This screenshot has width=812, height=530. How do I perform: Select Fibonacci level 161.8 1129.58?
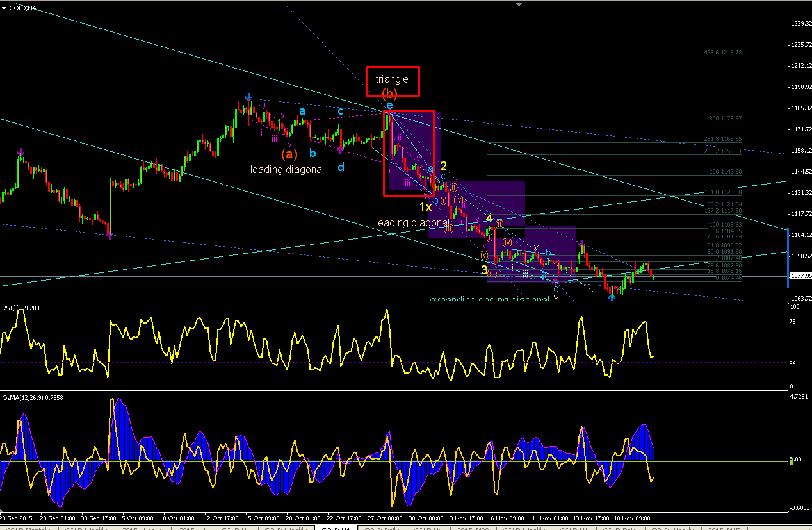(723, 192)
